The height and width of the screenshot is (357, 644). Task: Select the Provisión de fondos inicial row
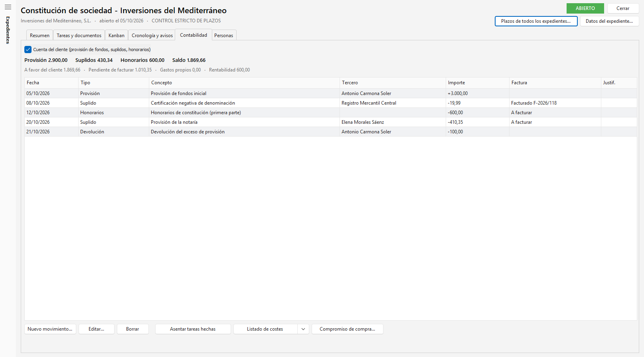click(x=331, y=93)
